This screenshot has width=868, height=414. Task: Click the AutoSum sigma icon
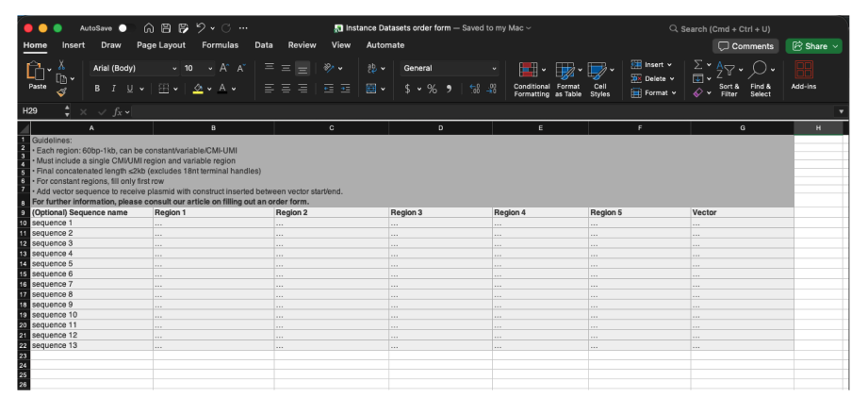698,65
